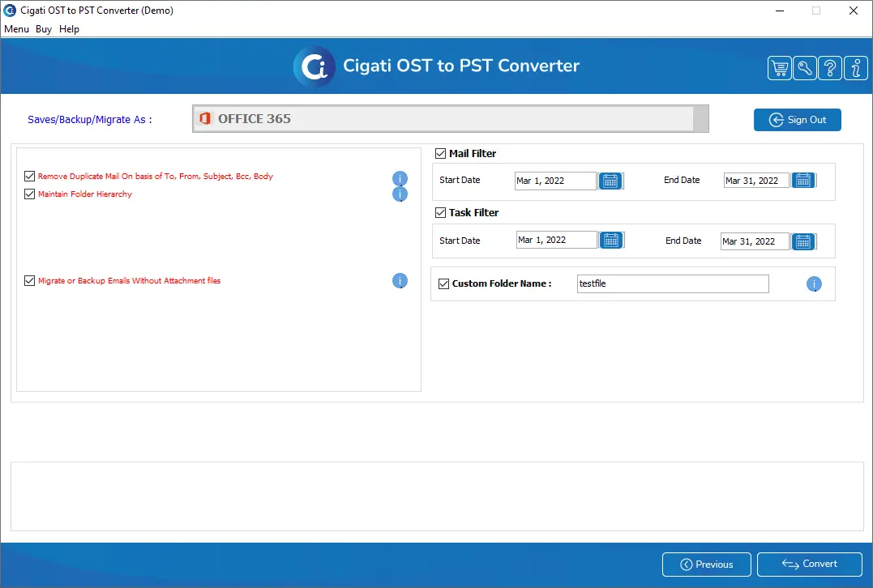The width and height of the screenshot is (873, 588).
Task: Click the about info icon in header
Action: (x=856, y=68)
